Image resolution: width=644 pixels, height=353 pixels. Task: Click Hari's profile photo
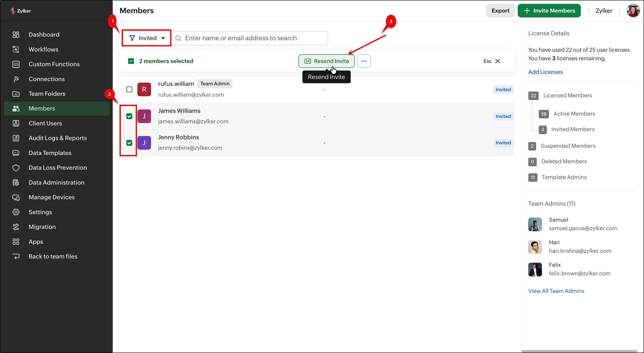tap(535, 247)
